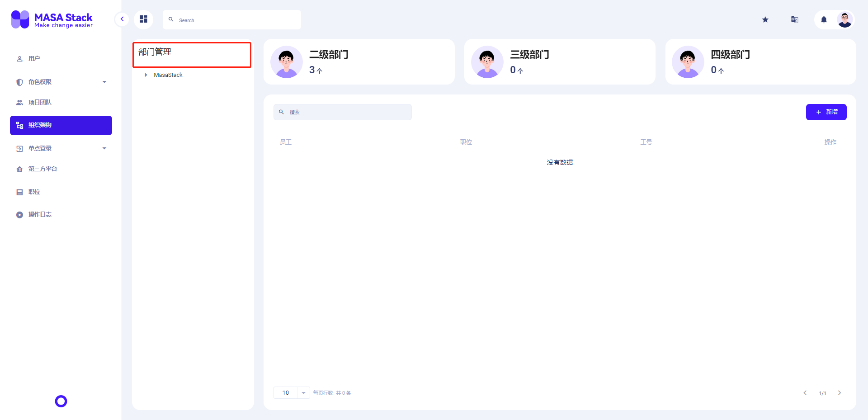The height and width of the screenshot is (420, 868).
Task: Switch language with the translate icon
Action: pos(794,19)
